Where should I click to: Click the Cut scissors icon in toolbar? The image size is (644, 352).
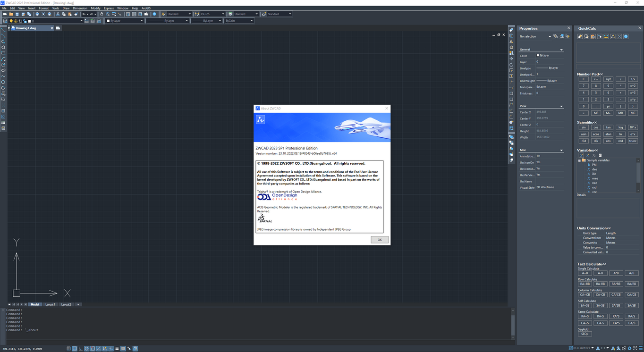tap(58, 14)
